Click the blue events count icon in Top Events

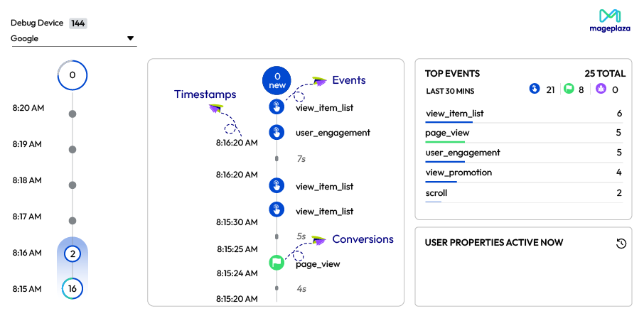coord(535,89)
